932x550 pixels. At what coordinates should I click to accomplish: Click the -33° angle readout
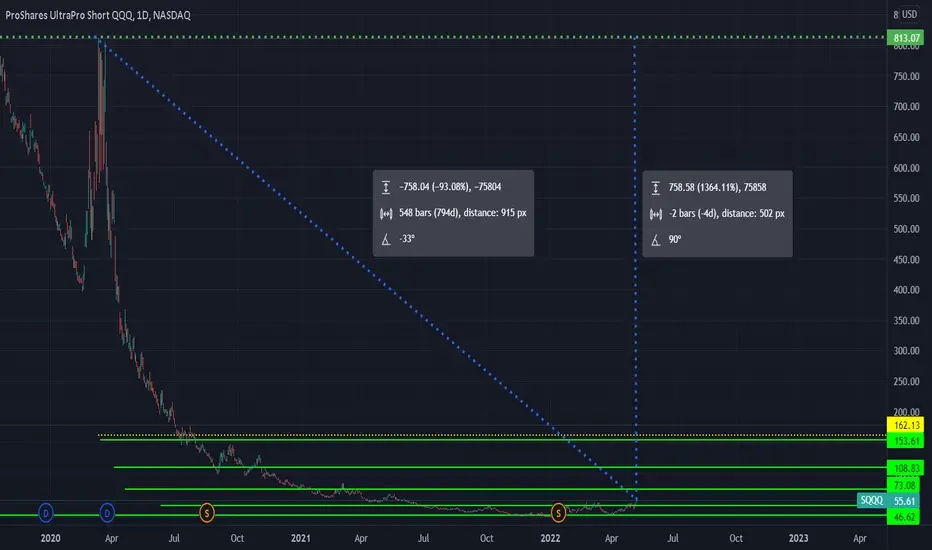coord(407,238)
